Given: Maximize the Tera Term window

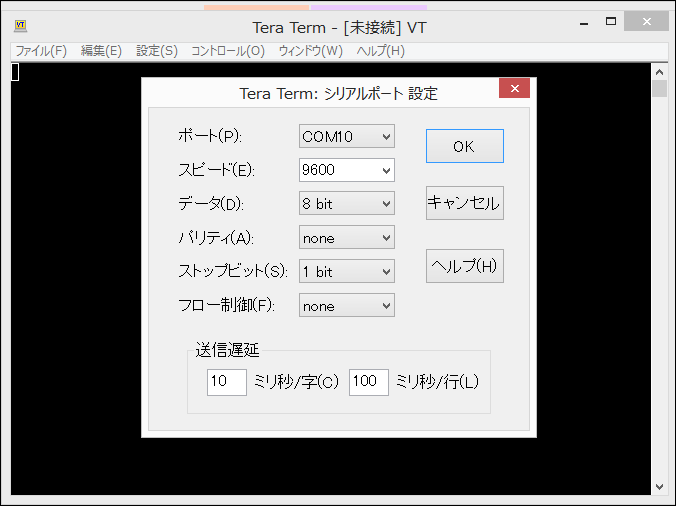Looking at the screenshot, I should pyautogui.click(x=611, y=22).
